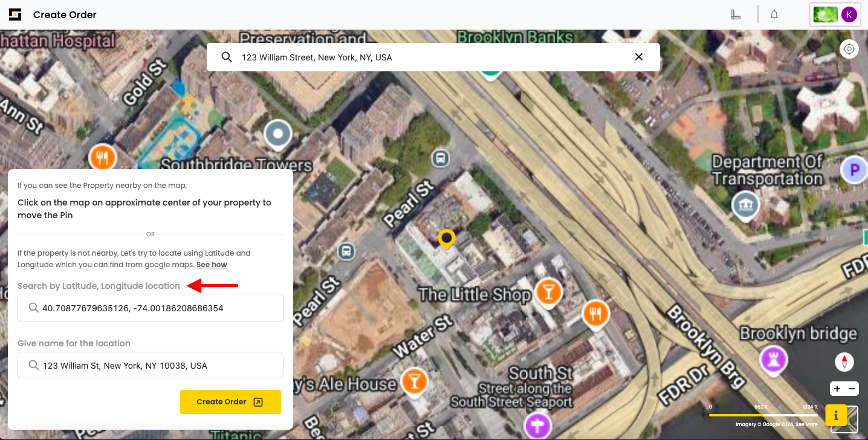Focus the location name input field
Viewport: 868px width, 440px height.
click(151, 365)
